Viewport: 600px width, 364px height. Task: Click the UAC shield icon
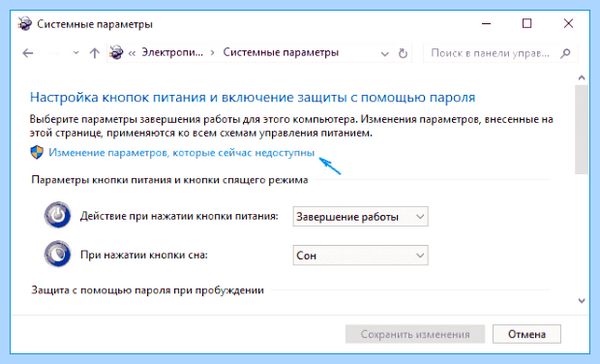point(37,152)
